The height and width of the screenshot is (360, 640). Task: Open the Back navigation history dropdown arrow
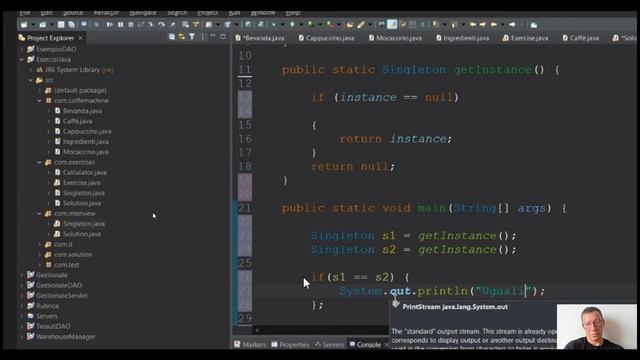click(x=502, y=25)
